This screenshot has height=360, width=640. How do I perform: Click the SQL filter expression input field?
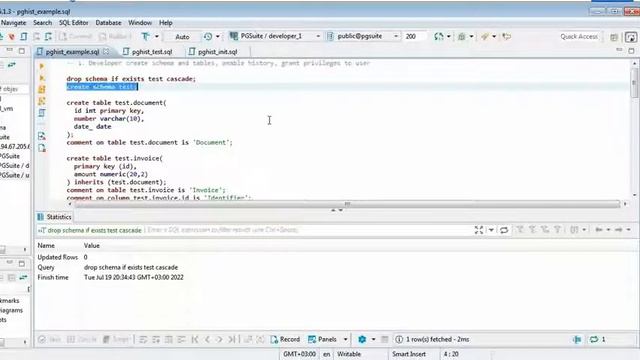point(308,230)
